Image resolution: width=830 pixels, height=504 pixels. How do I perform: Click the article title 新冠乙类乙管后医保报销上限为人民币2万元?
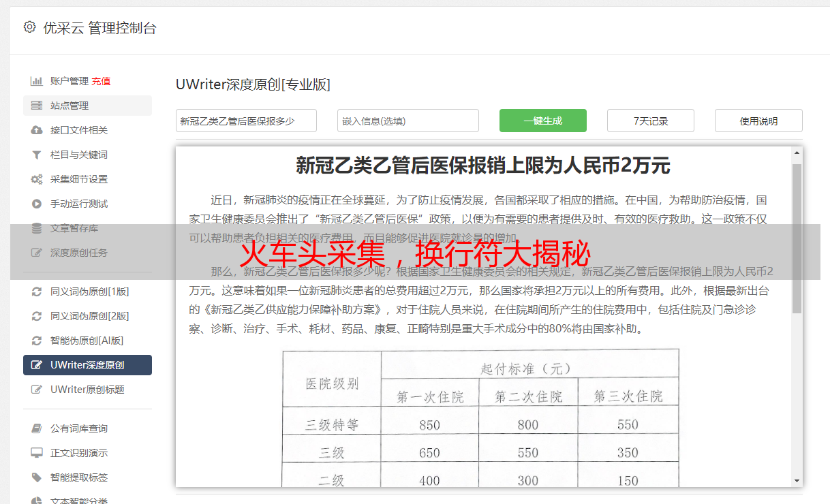pyautogui.click(x=483, y=165)
